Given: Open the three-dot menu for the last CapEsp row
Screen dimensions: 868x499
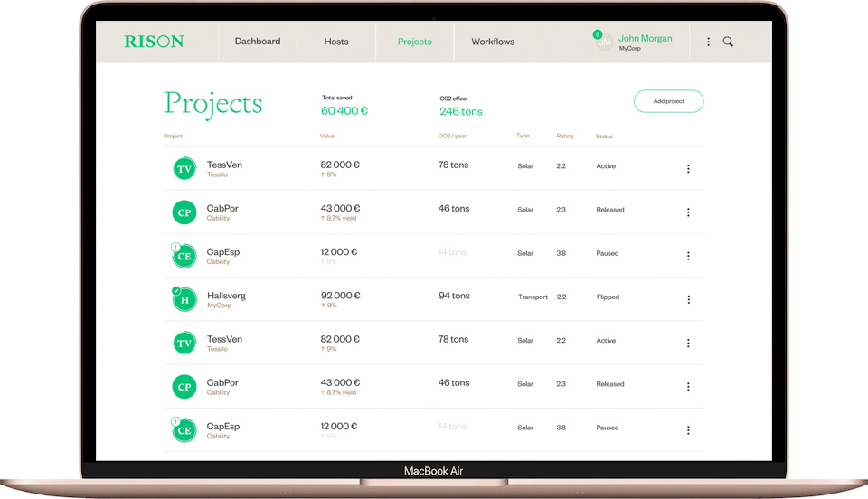Looking at the screenshot, I should tap(688, 430).
